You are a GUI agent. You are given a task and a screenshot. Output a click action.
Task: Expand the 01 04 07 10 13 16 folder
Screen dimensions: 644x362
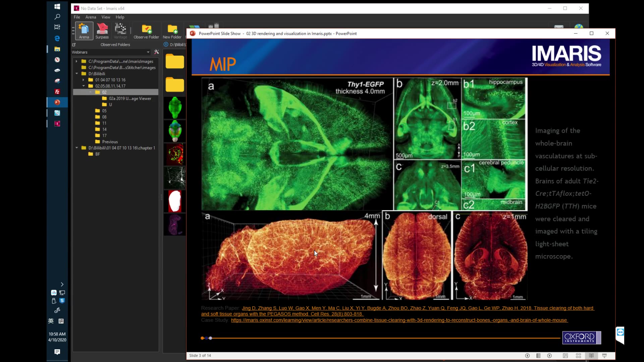click(84, 80)
